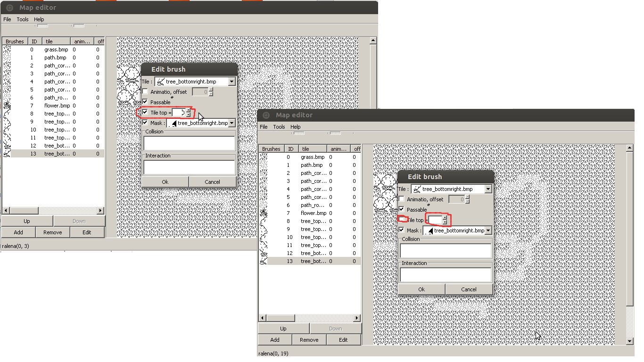Click brush ID 13 thumbnail in back window

pyautogui.click(x=7, y=154)
